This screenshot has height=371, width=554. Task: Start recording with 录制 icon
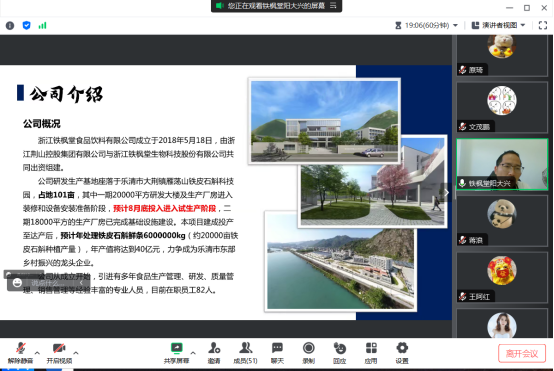[308, 353]
